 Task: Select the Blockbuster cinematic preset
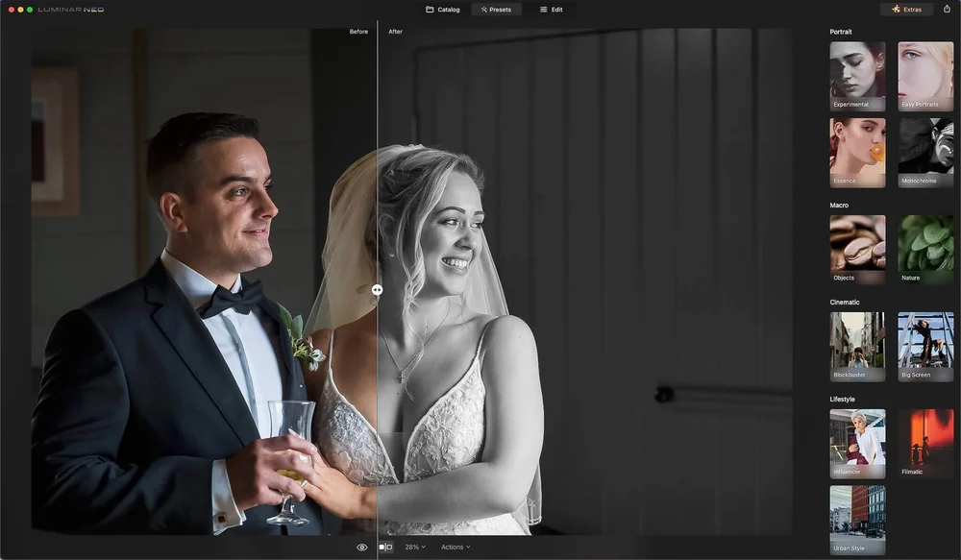tap(857, 347)
